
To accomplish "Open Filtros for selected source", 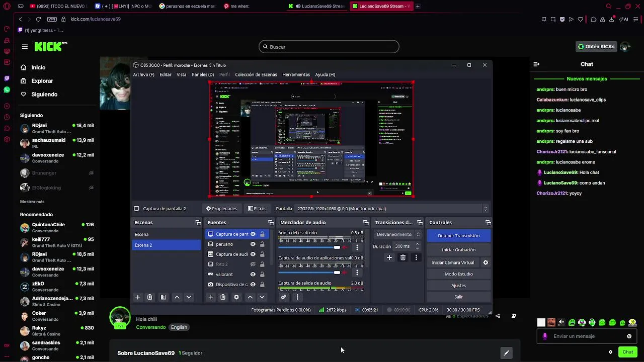I will (257, 209).
